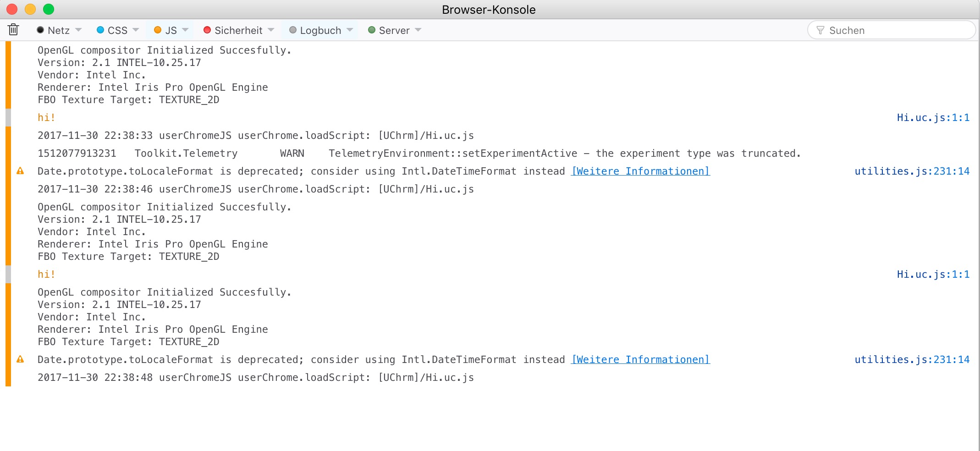Select the TelemetryEnvironment WARN log message

tap(418, 154)
